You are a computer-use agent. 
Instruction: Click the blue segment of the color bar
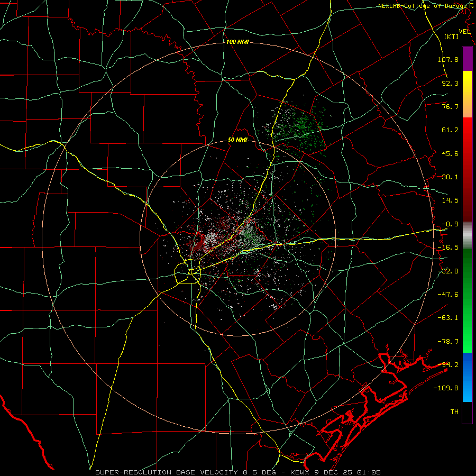click(467, 377)
